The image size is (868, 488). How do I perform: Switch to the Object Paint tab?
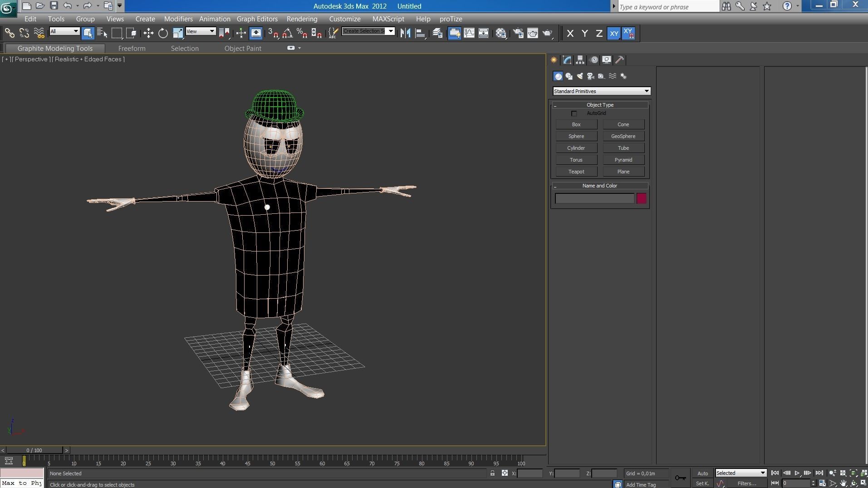click(243, 48)
